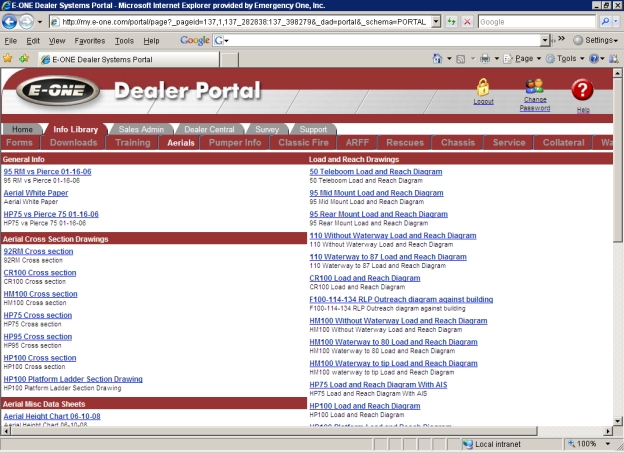
Task: Open the Favorites menu
Action: [90, 41]
